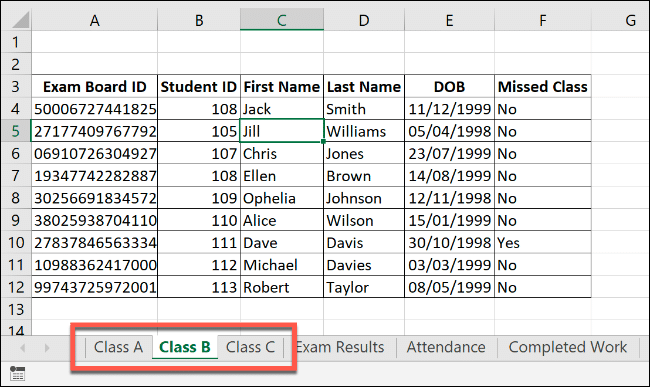Select the last name Taylor cell
Image resolution: width=650 pixels, height=387 pixels.
(x=364, y=287)
